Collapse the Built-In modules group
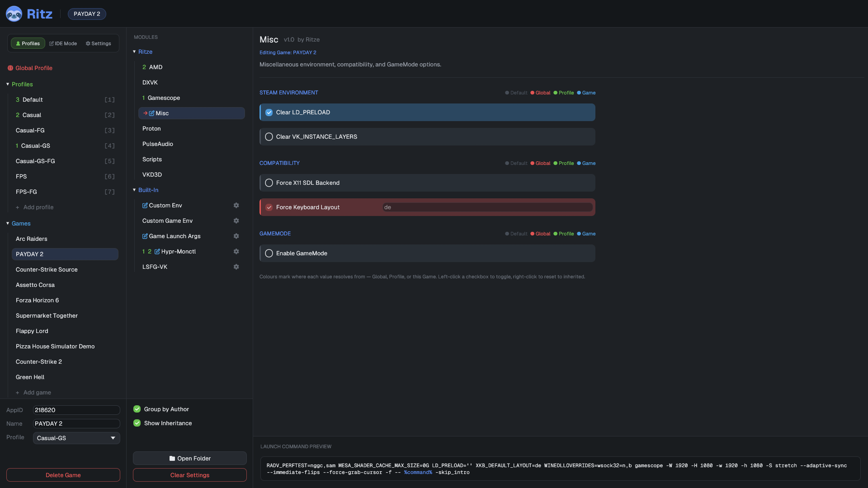The width and height of the screenshot is (868, 488). pyautogui.click(x=134, y=190)
